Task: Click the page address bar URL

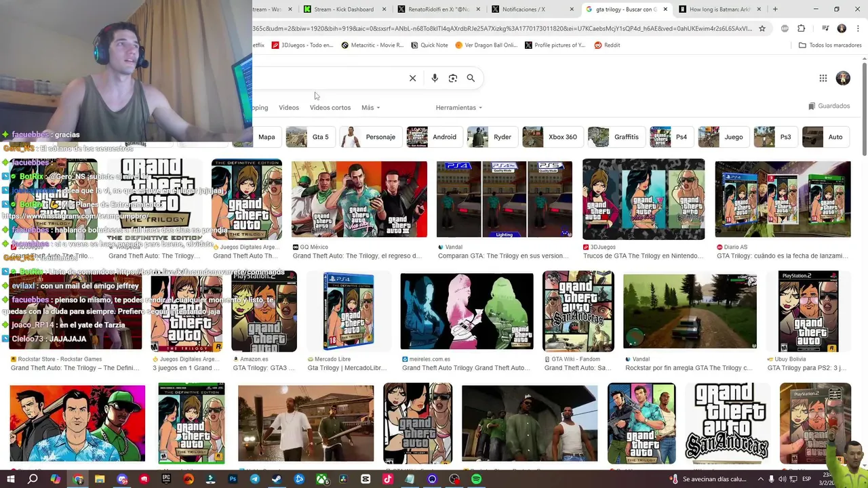Action: point(502,28)
